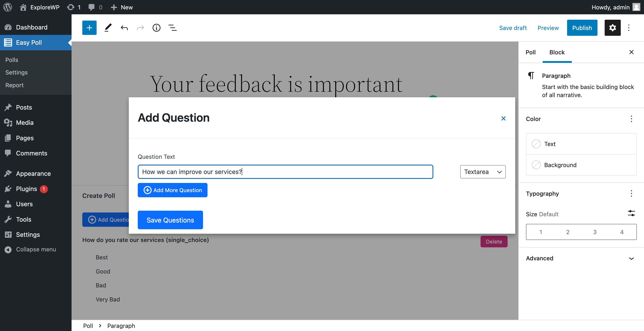Click the WordPress logo in admin bar

[8, 7]
